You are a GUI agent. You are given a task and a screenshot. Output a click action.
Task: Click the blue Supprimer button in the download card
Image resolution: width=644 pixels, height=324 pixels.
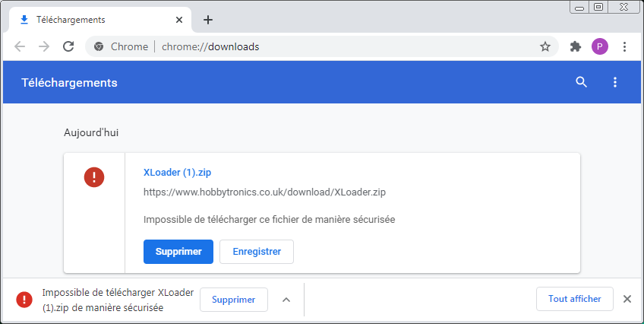point(178,252)
